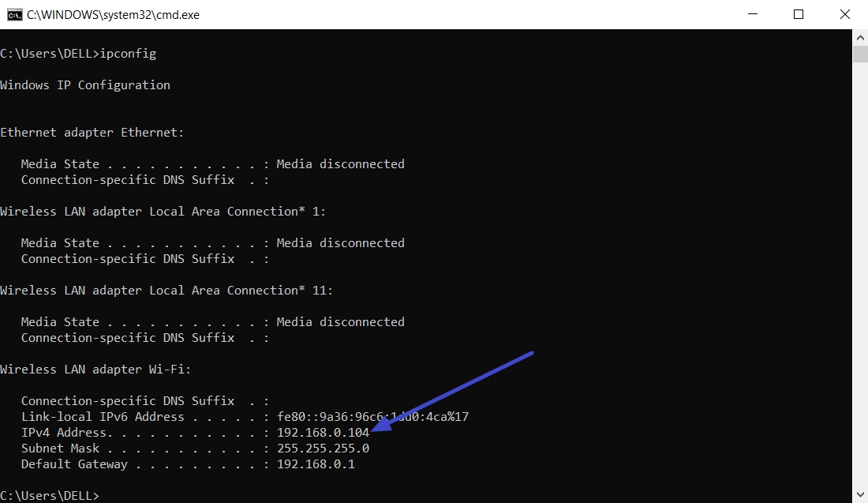Click the title text C:\WINDOWS\system32\cmd.exe
Image resolution: width=868 pixels, height=503 pixels.
pyautogui.click(x=113, y=15)
